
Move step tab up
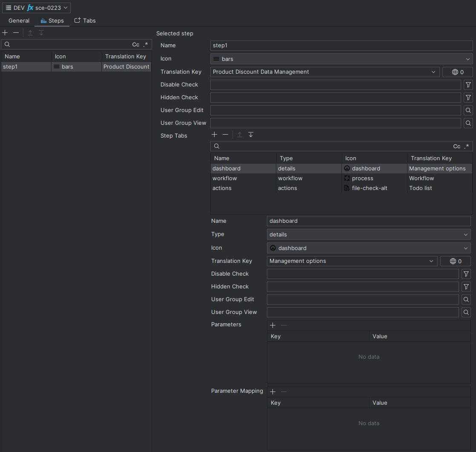pos(240,135)
